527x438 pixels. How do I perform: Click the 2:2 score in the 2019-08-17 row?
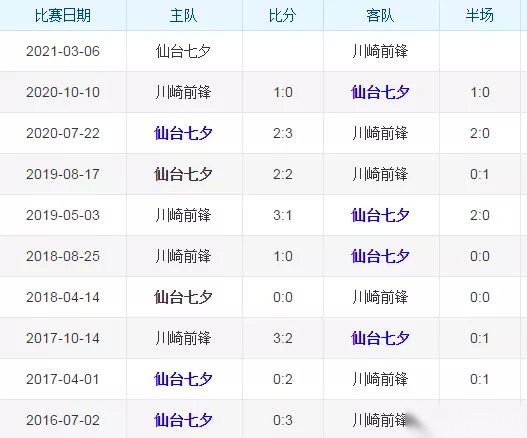click(x=283, y=174)
